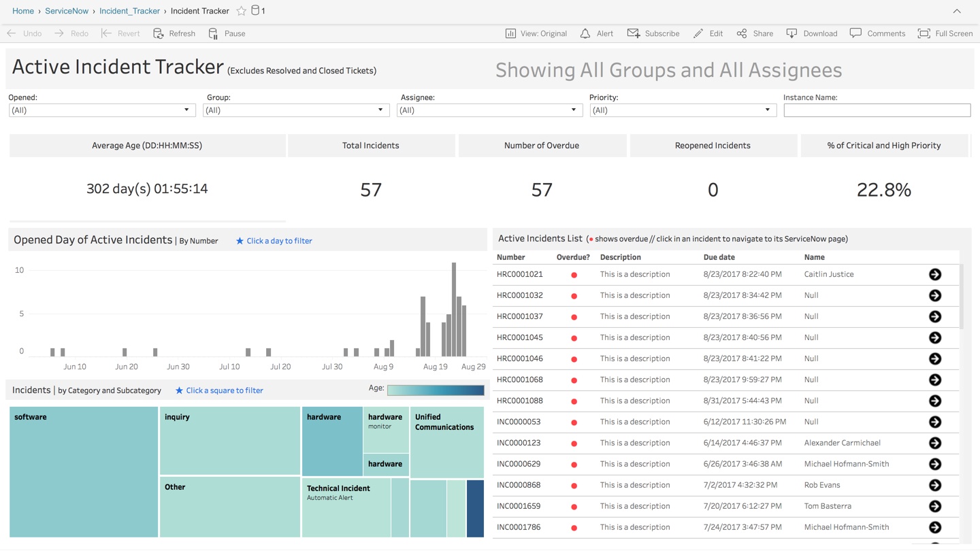The image size is (980, 551).
Task: Pause automatic updates
Action: point(227,33)
